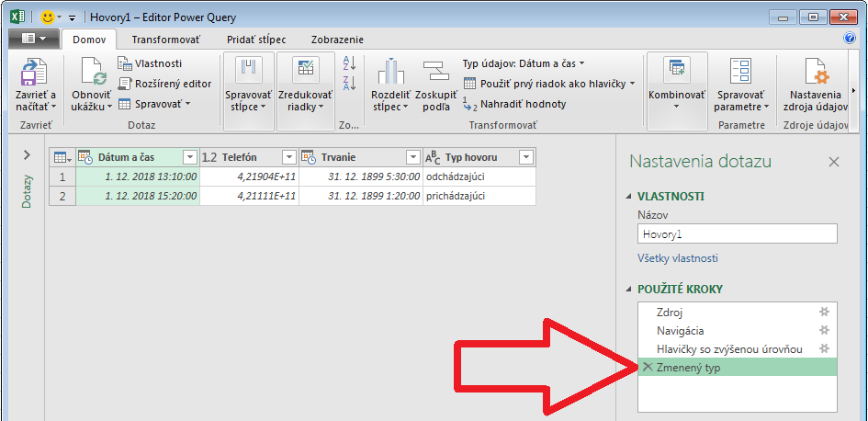Open the Kombinovať menu
Image resolution: width=868 pixels, height=421 pixels.
(x=676, y=91)
